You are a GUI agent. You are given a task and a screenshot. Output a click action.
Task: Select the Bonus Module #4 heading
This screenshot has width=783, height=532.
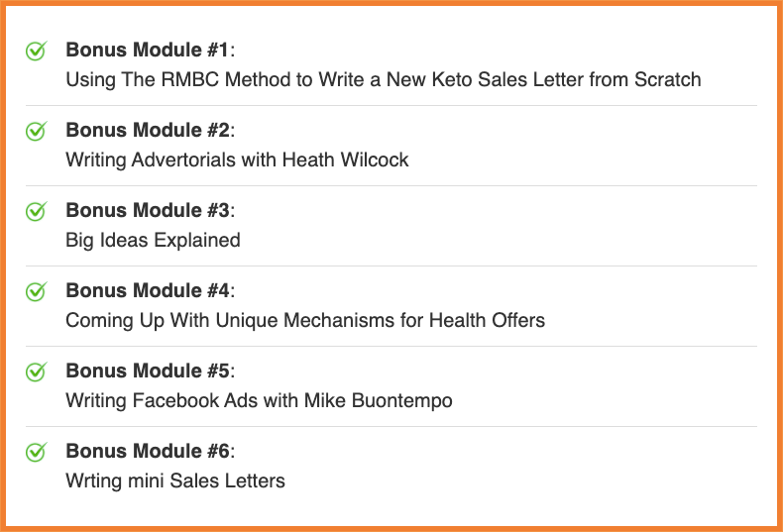[x=148, y=290]
